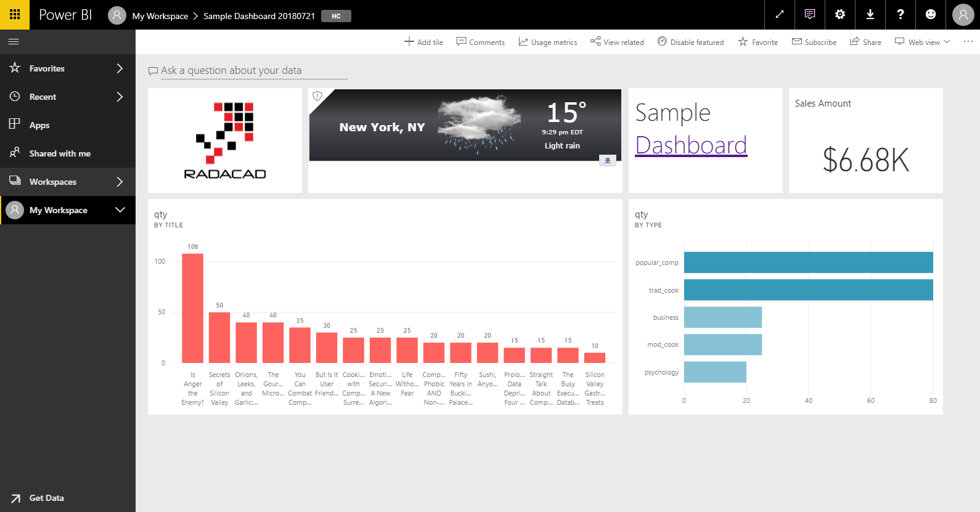This screenshot has height=512, width=980.
Task: Click the Workspaces icon in sidebar
Action: click(15, 181)
